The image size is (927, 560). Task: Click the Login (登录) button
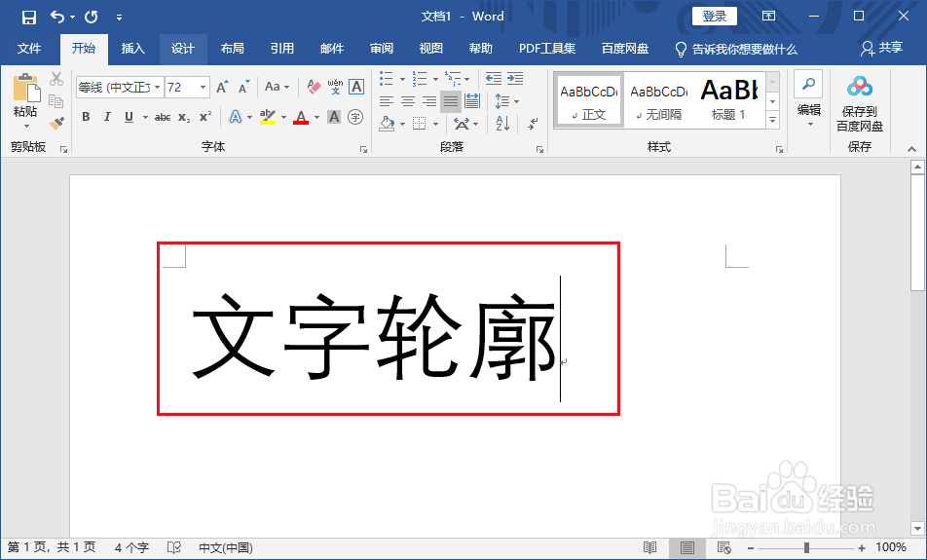click(x=714, y=17)
